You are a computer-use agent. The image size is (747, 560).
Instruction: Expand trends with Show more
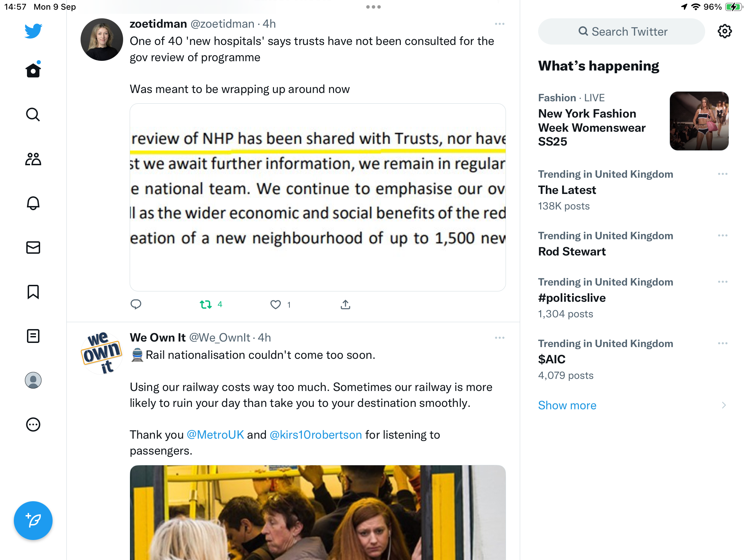[567, 405]
